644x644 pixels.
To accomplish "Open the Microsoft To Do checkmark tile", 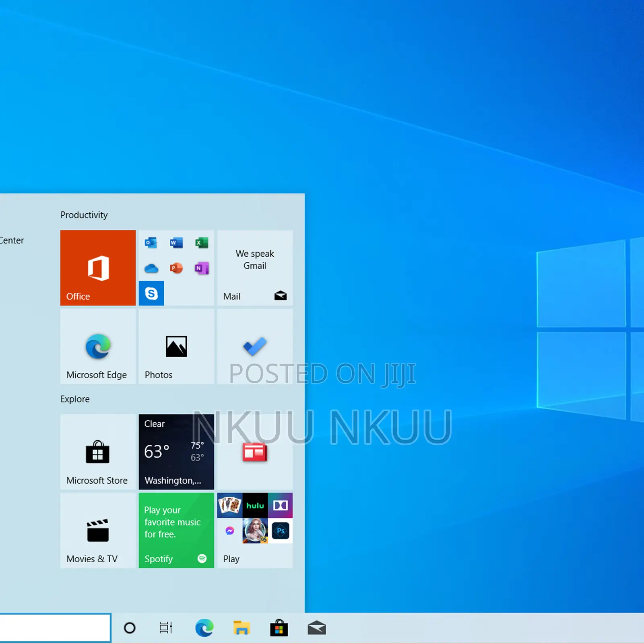I will coord(255,346).
